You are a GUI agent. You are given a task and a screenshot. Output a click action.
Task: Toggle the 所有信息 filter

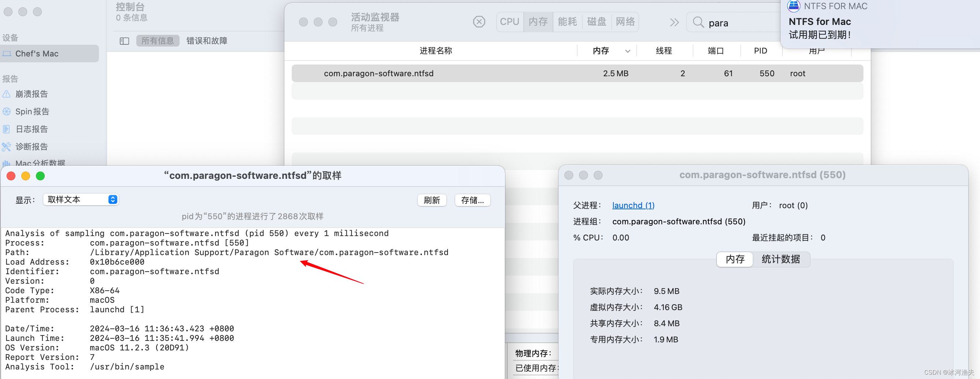click(x=157, y=41)
